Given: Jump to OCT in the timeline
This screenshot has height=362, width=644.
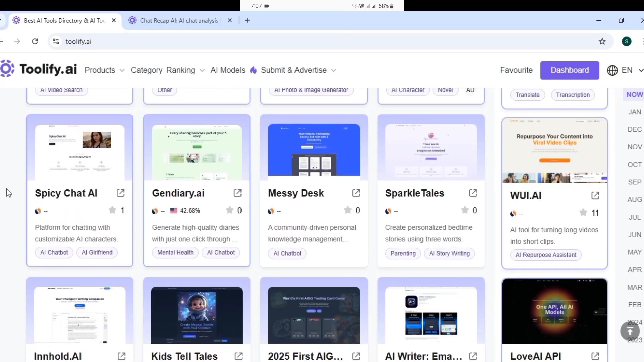Looking at the screenshot, I should [634, 165].
